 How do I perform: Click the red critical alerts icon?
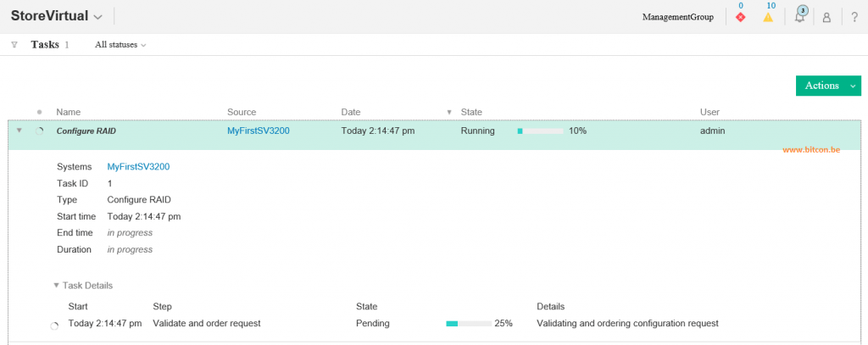740,17
